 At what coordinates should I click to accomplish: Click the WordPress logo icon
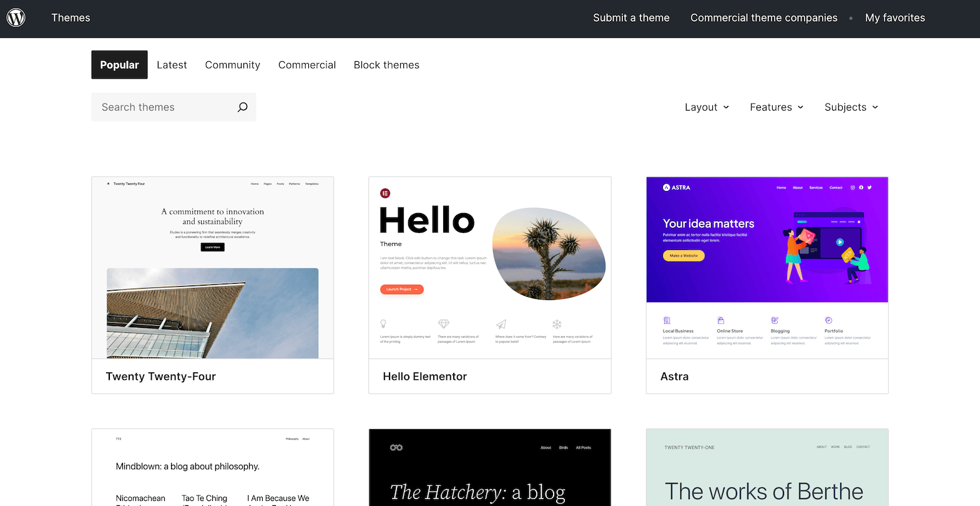click(x=16, y=17)
